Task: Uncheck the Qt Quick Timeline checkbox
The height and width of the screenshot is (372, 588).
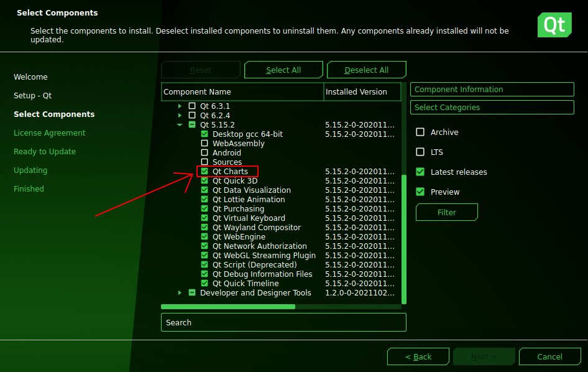Action: pos(204,284)
